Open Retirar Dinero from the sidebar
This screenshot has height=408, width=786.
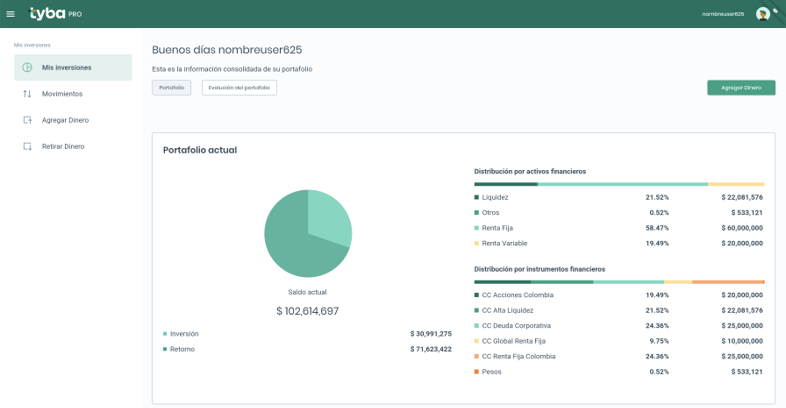click(63, 146)
